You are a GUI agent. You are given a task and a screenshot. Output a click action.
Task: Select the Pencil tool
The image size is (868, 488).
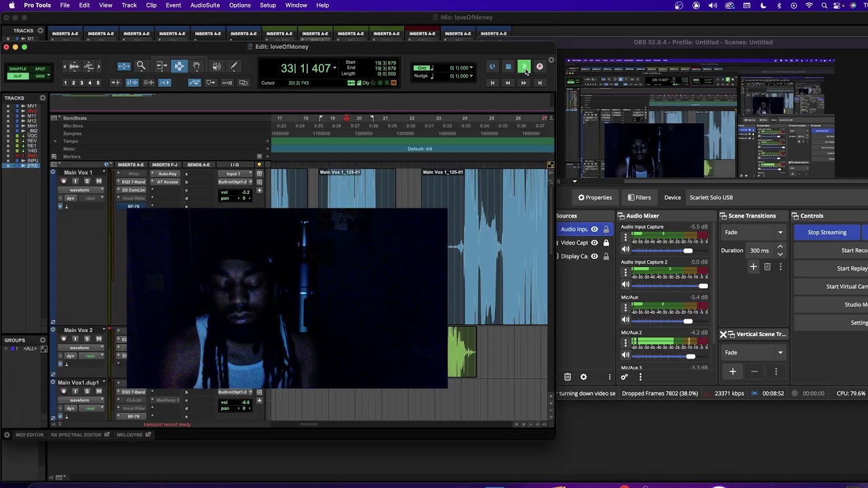pyautogui.click(x=234, y=66)
